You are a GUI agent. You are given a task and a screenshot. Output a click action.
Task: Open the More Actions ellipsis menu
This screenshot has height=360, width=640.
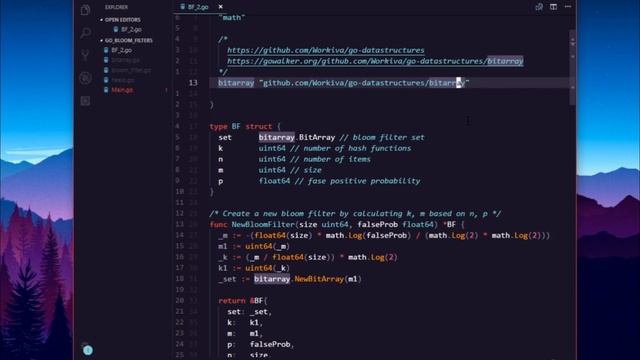coord(568,7)
